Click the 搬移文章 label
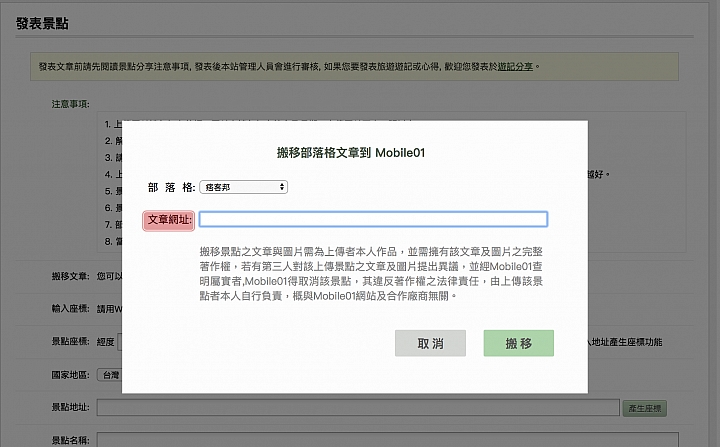This screenshot has height=447, width=720. tap(70, 276)
